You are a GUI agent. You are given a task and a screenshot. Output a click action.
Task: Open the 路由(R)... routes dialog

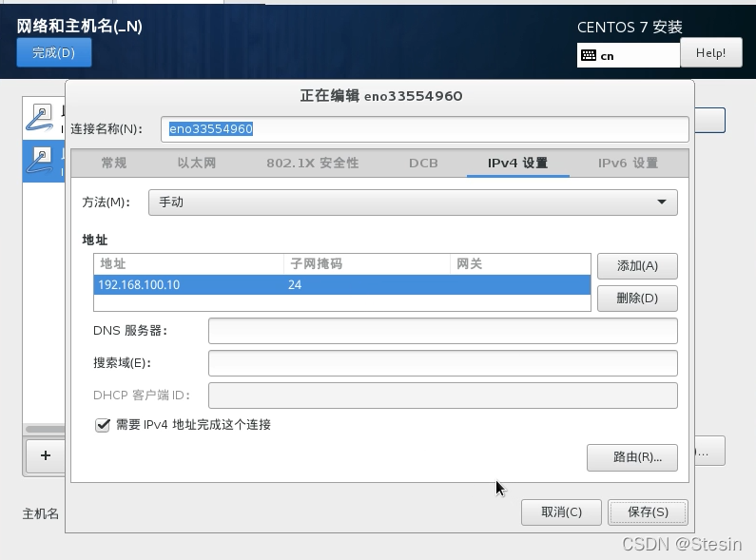point(632,457)
